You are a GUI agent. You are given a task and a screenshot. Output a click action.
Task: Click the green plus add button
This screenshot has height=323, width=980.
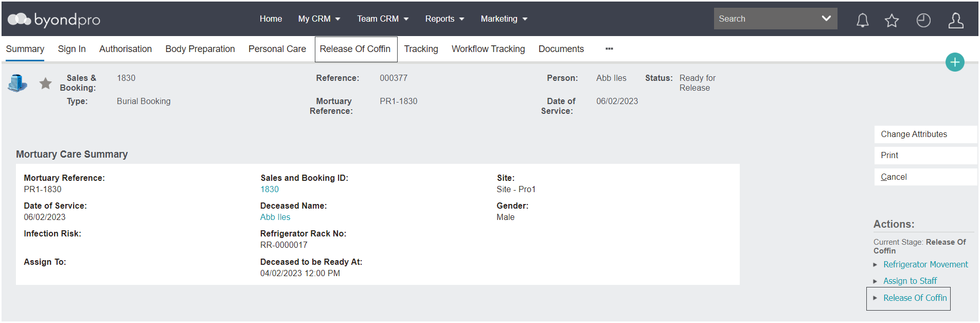tap(955, 62)
